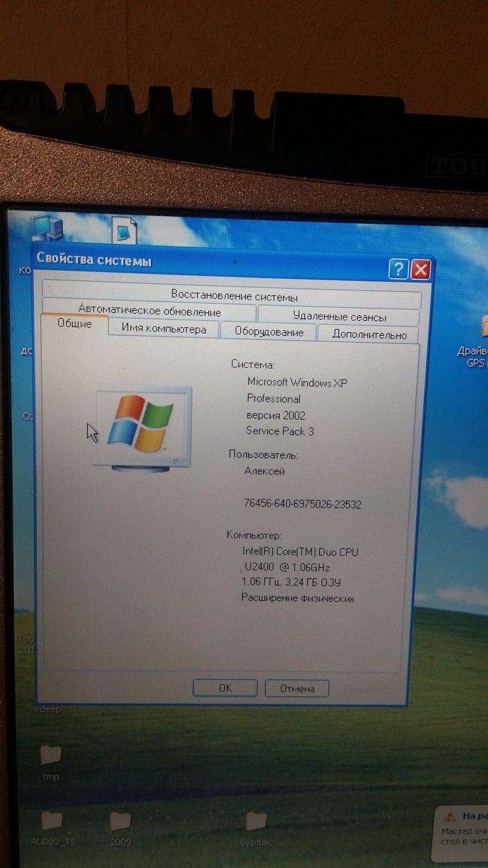Open the Имя компьютера tab
Screen dimensions: 488x868
pyautogui.click(x=164, y=329)
